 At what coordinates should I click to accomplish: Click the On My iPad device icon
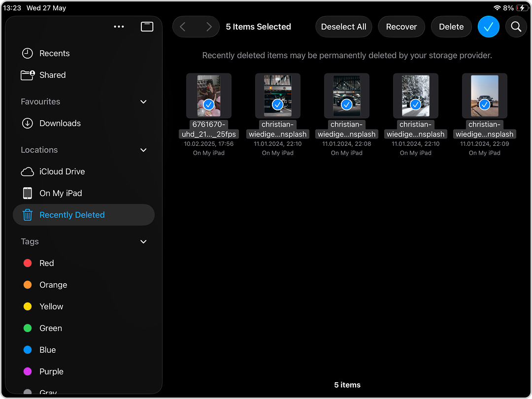pos(28,193)
